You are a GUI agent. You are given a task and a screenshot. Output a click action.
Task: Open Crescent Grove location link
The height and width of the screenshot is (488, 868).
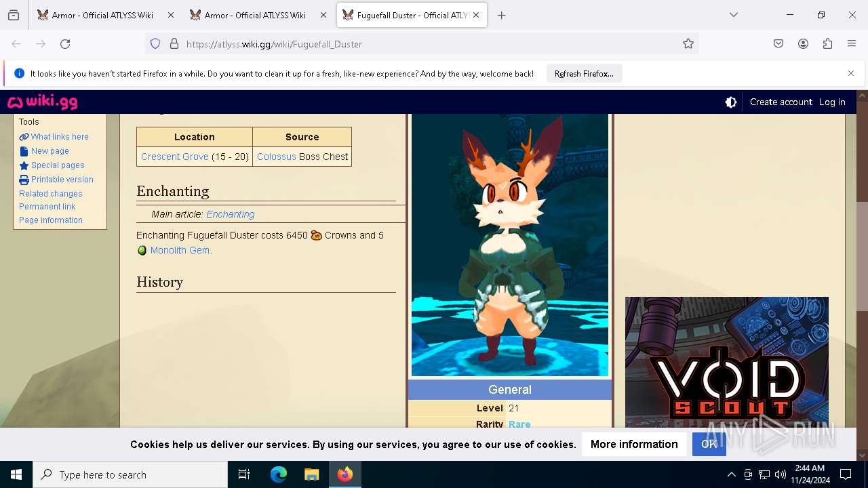175,157
